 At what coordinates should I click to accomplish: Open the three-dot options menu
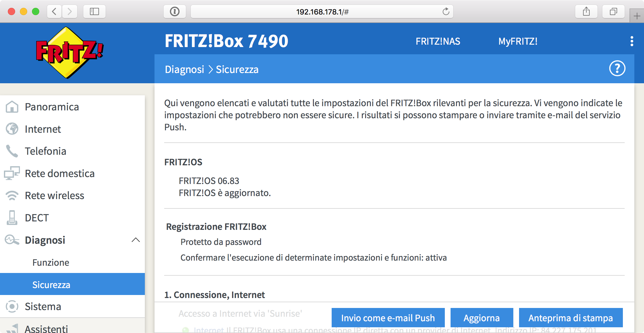click(x=632, y=41)
